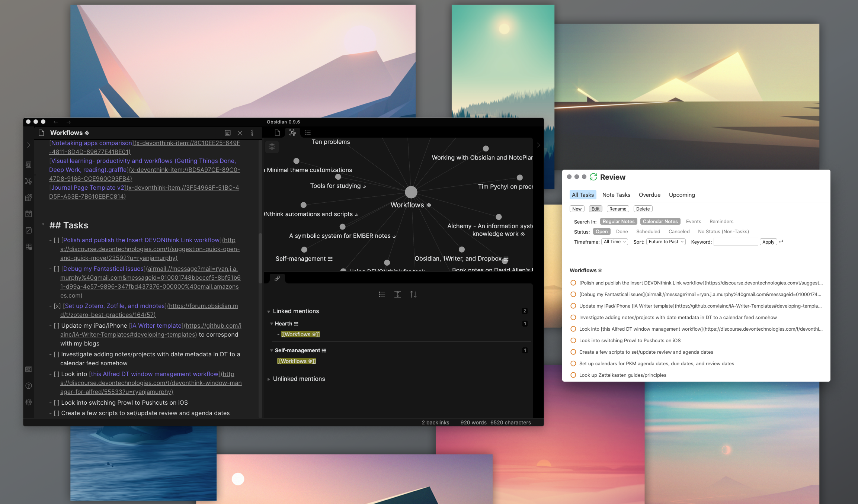Toggle Regular Notes search filter
This screenshot has height=504, width=858.
[x=618, y=221]
